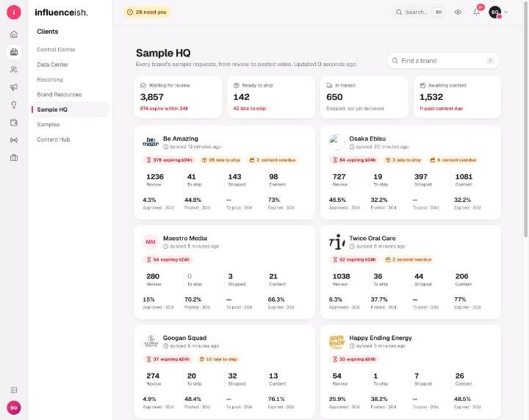Open the briefcase icon in the rail
Image resolution: width=529 pixels, height=420 pixels.
click(14, 157)
